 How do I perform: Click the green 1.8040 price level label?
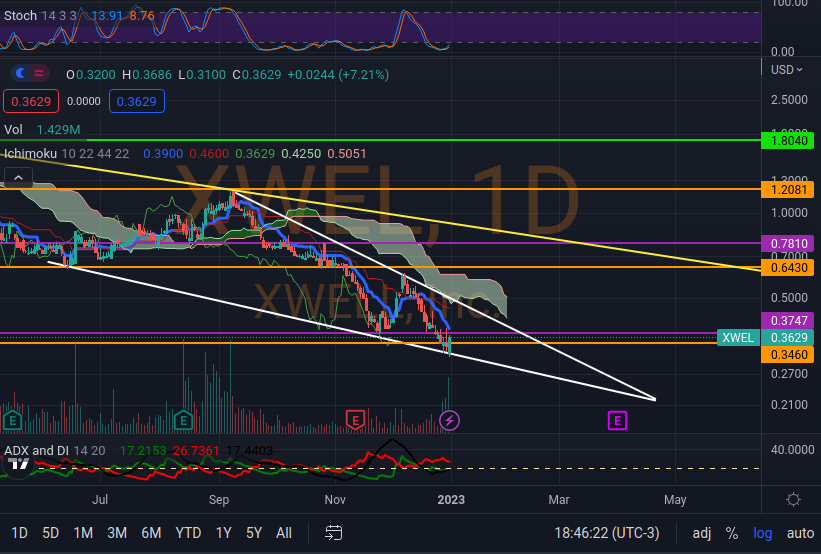(787, 140)
